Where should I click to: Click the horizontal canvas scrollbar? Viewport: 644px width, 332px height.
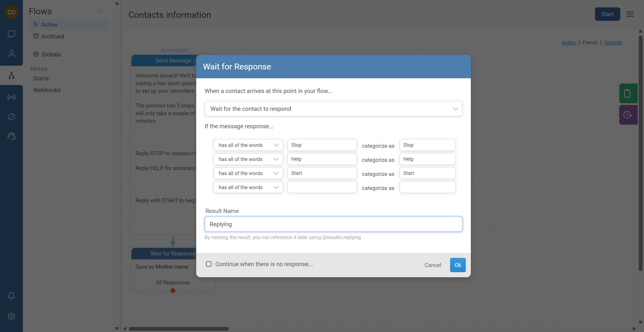coord(178,329)
